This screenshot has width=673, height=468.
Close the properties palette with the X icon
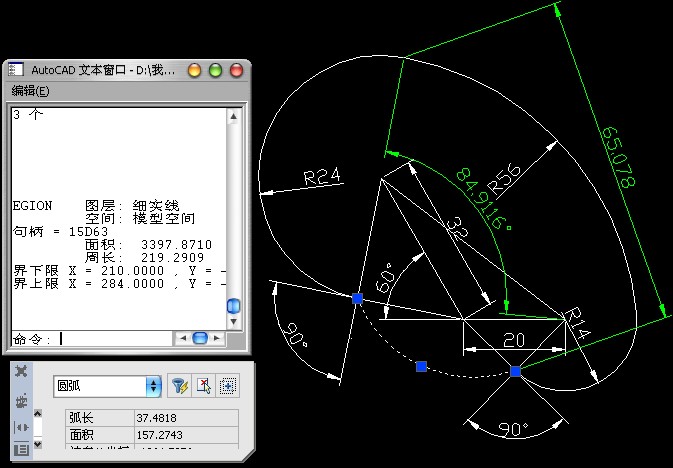click(x=21, y=371)
